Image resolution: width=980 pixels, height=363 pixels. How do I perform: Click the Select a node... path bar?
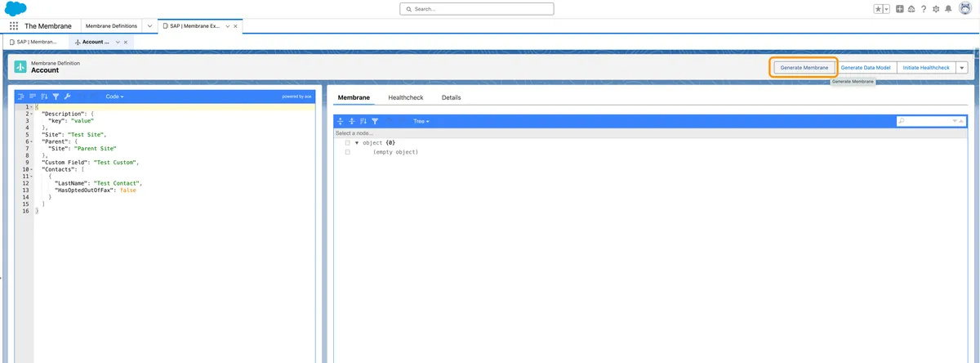651,132
